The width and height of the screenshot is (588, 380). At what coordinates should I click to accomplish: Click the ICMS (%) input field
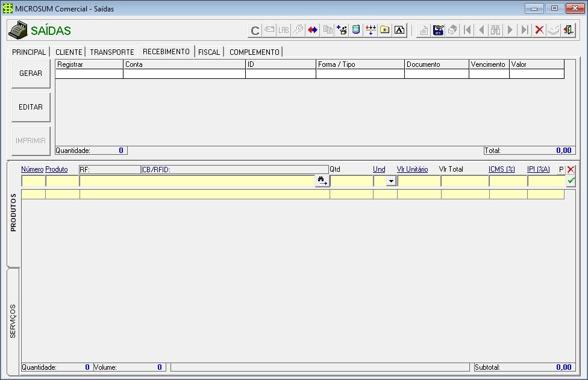507,181
